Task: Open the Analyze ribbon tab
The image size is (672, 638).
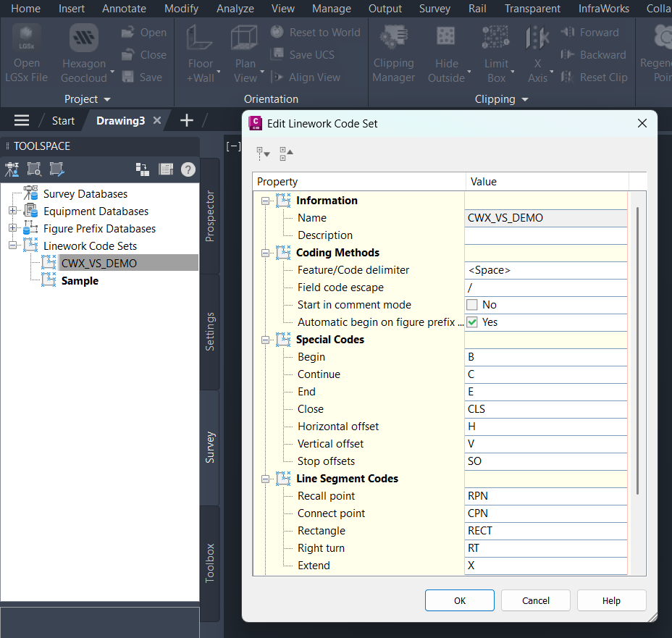Action: click(x=235, y=9)
